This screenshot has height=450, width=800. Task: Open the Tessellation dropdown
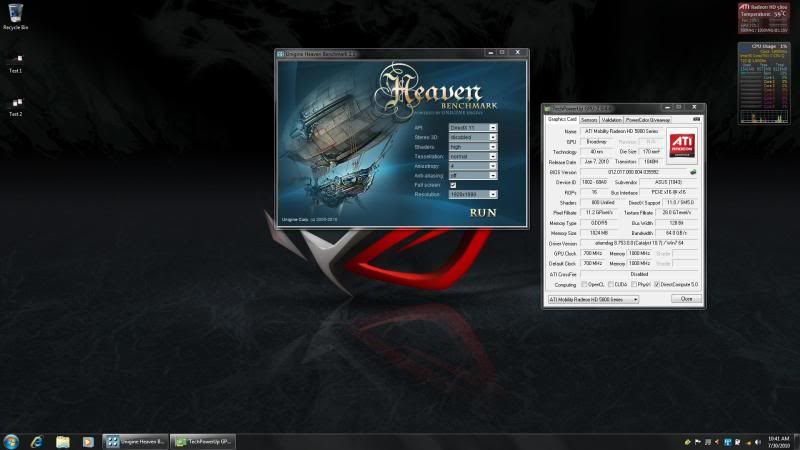(x=472, y=157)
